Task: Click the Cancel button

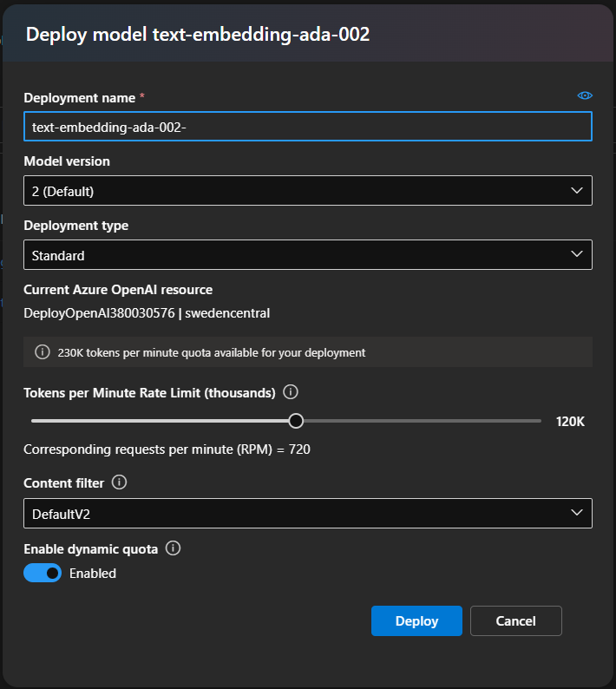Action: pyautogui.click(x=516, y=621)
